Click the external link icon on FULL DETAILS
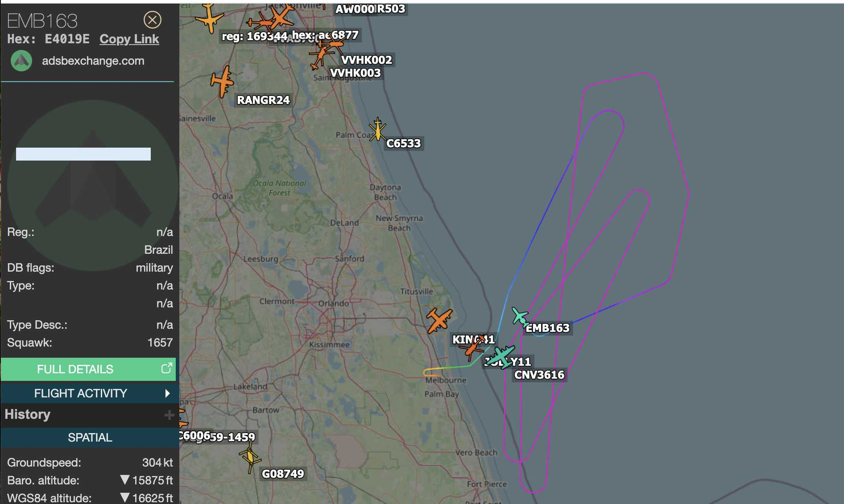 (x=166, y=368)
